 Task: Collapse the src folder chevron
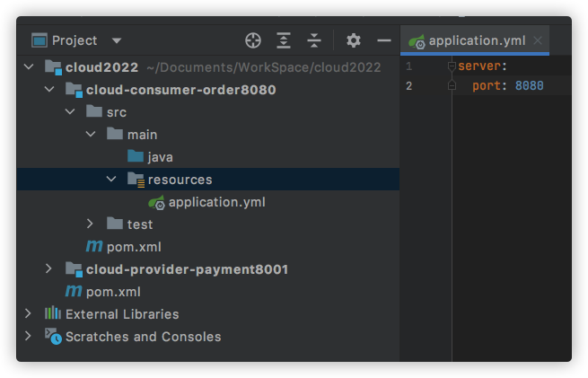(70, 111)
